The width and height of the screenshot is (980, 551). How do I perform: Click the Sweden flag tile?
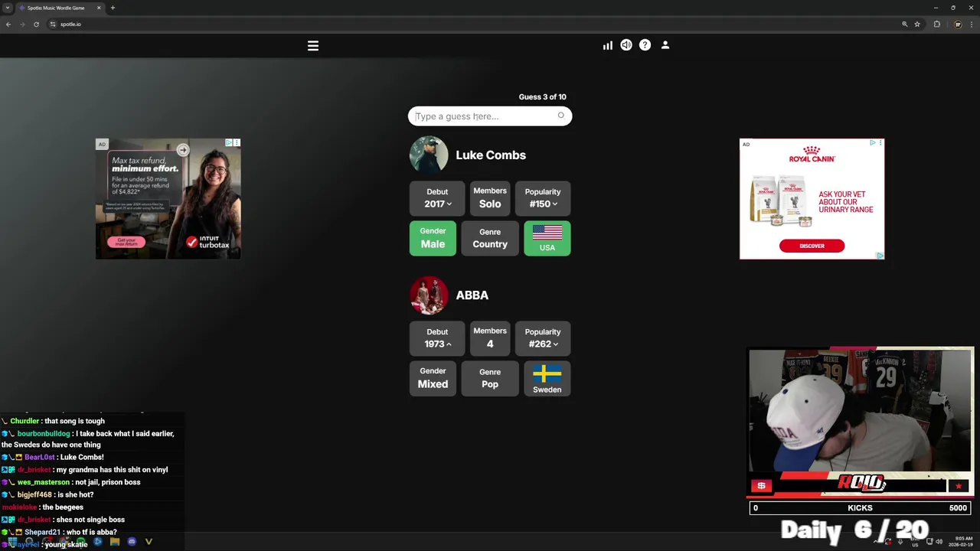pos(547,378)
